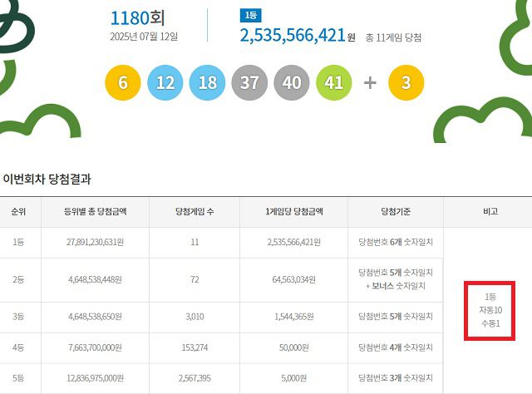Select the 순위 column header
This screenshot has width=532, height=394.
tap(18, 211)
